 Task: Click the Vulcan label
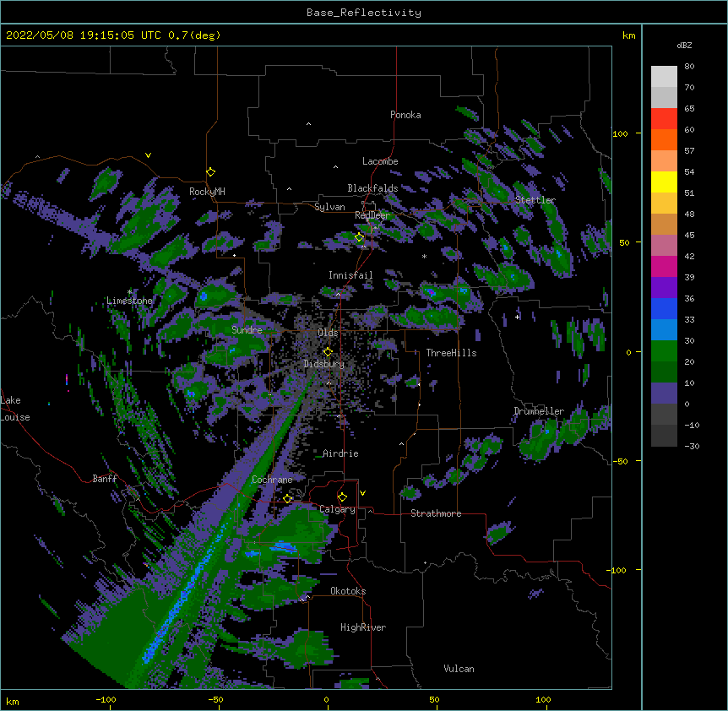pyautogui.click(x=459, y=669)
